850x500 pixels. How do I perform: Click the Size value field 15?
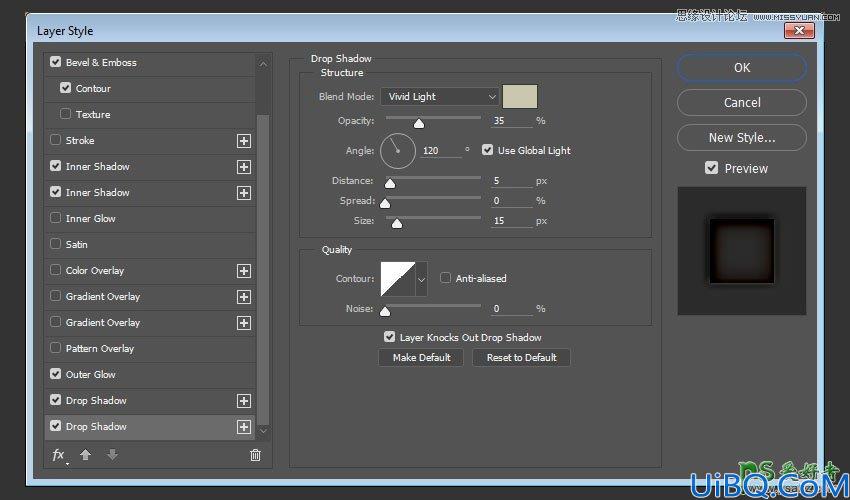pyautogui.click(x=511, y=221)
